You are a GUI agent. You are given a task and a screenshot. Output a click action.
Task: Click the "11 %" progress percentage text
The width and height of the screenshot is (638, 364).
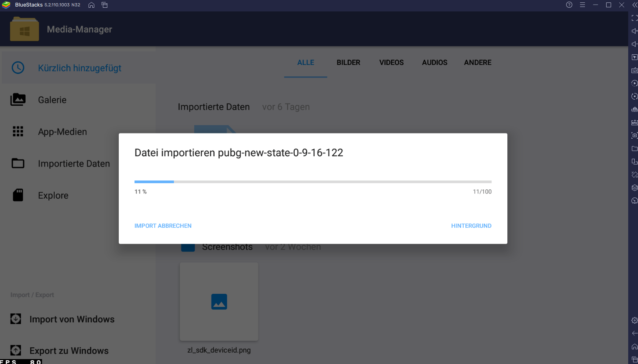point(140,192)
